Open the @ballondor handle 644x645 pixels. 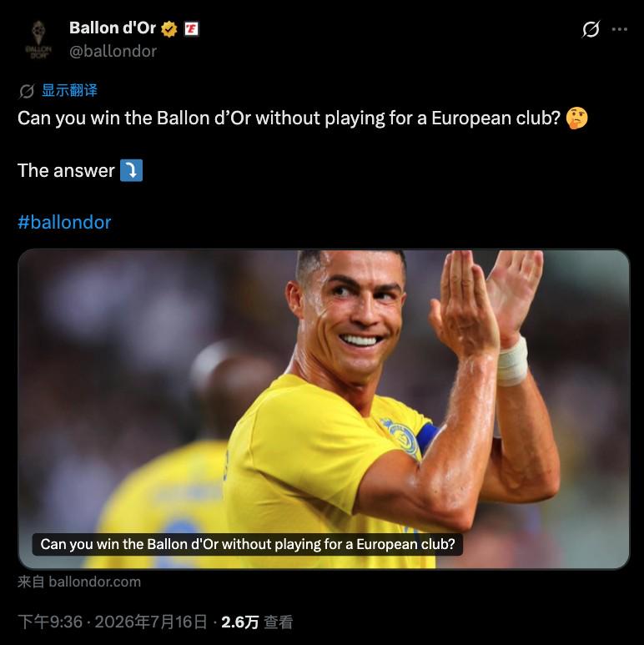pos(113,52)
